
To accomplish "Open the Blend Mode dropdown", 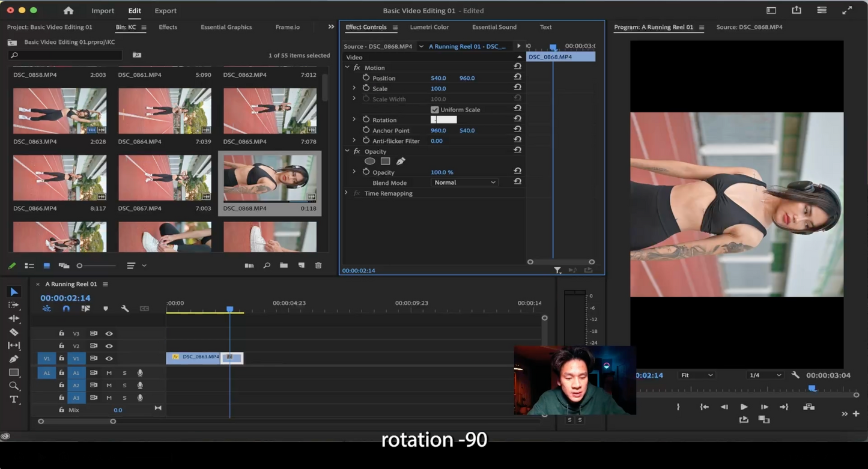I will pyautogui.click(x=464, y=183).
